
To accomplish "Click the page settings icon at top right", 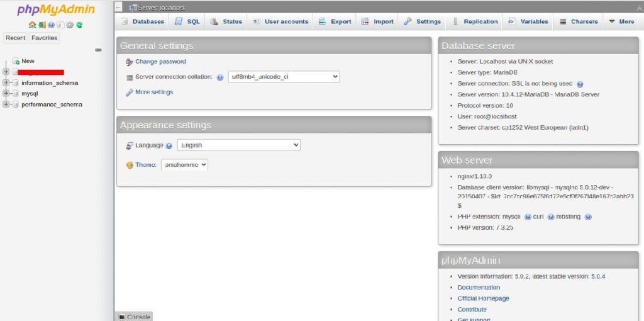I will coord(640,8).
